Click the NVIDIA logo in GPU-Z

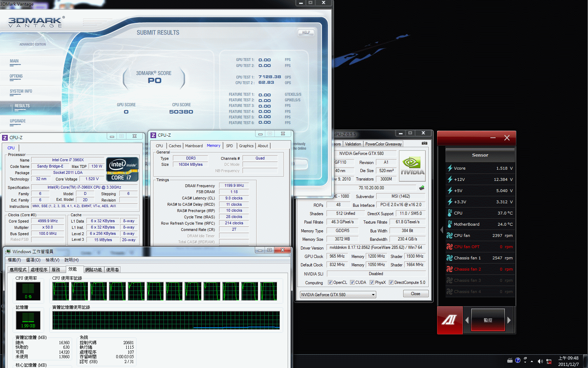point(412,166)
